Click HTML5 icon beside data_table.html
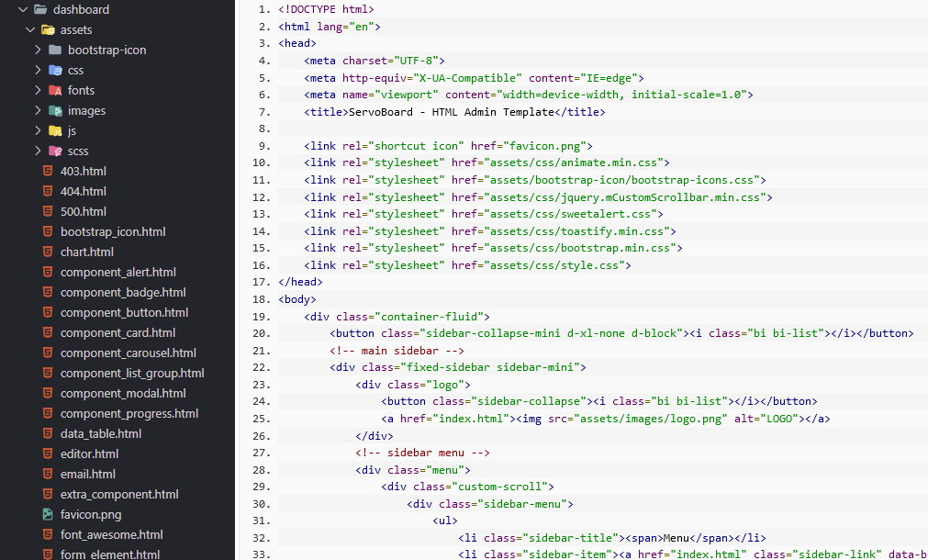Screen dimensions: 928x560 point(48,432)
